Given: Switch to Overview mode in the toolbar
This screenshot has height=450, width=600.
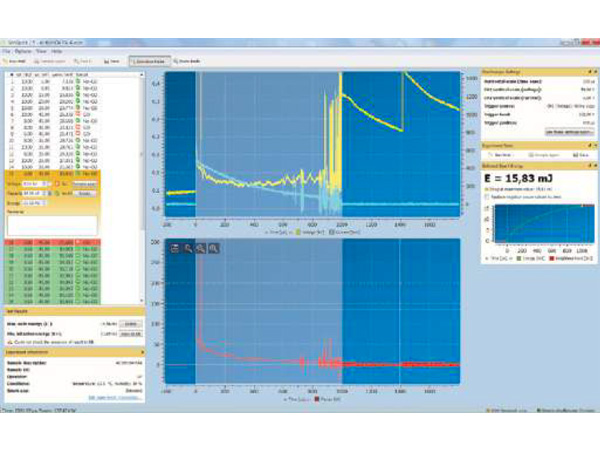Looking at the screenshot, I should (x=148, y=60).
